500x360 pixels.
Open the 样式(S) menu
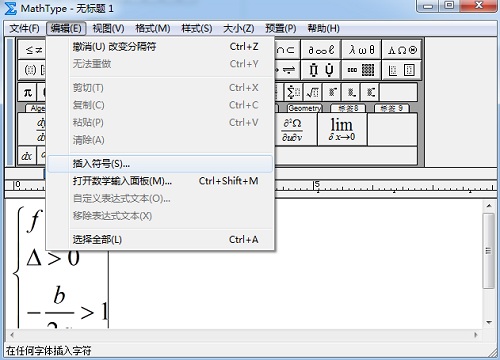click(197, 29)
